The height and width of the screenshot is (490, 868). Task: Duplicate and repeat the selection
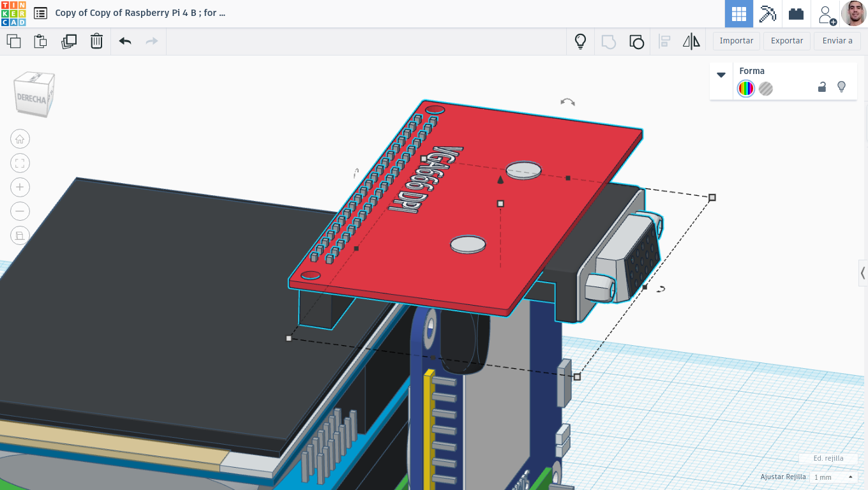click(69, 41)
